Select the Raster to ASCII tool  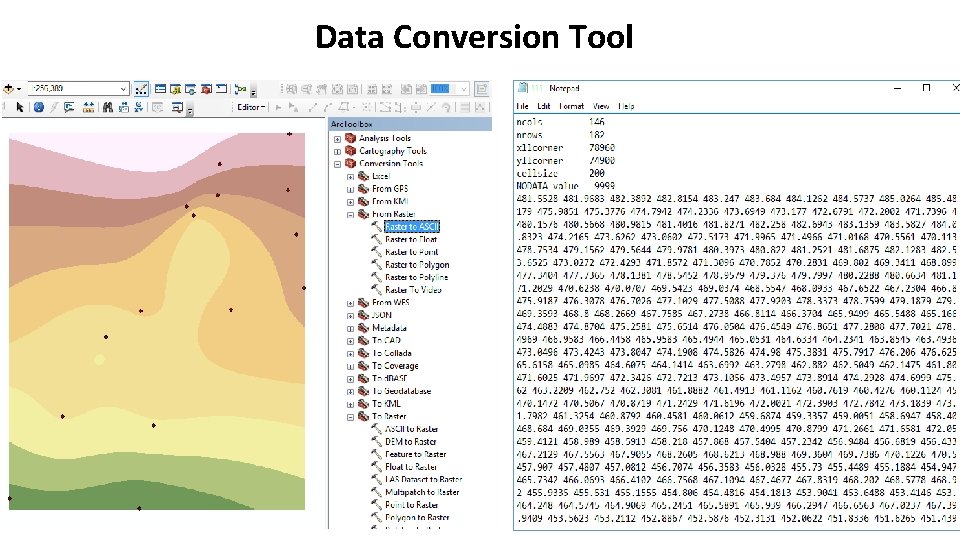tap(411, 227)
